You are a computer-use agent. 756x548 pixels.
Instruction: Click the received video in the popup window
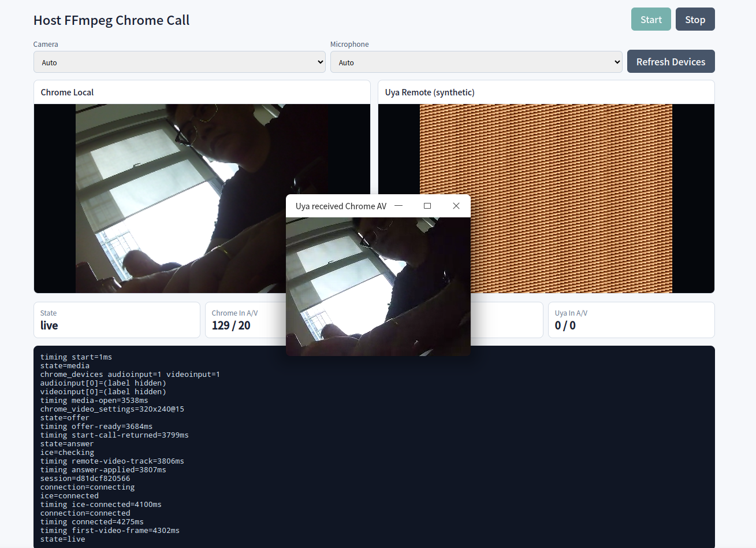click(x=378, y=287)
